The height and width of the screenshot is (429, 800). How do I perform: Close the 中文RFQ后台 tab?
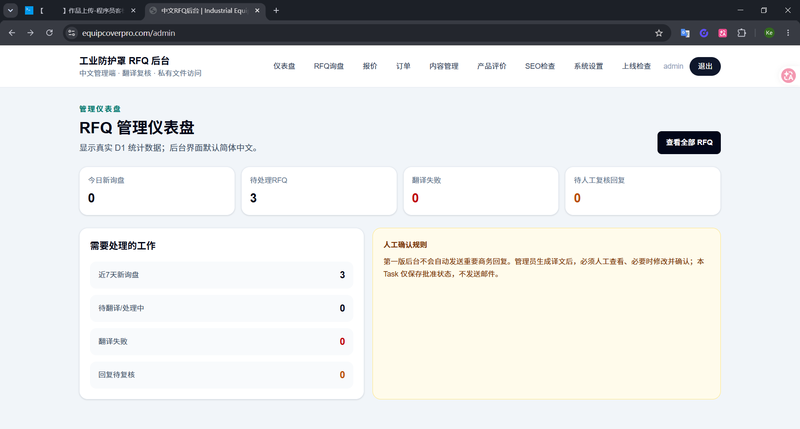point(257,10)
